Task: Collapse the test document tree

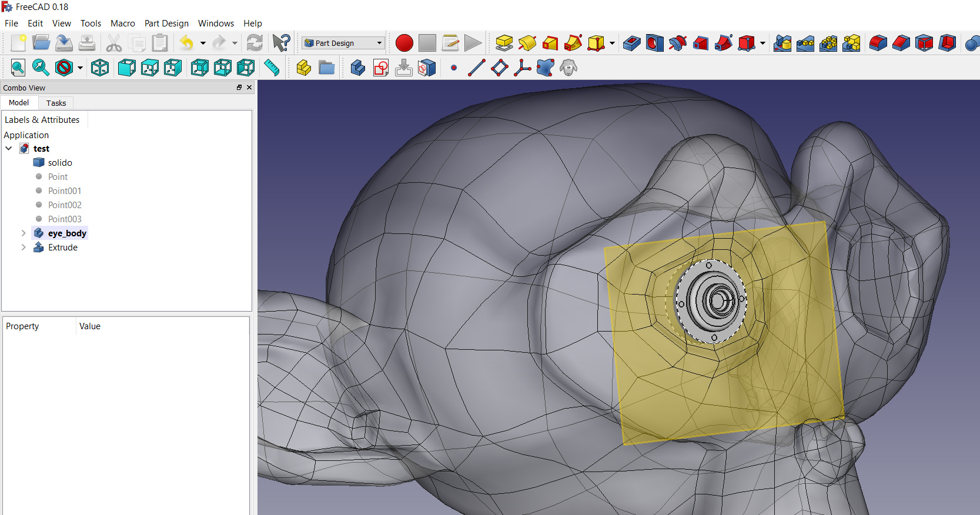Action: [9, 149]
